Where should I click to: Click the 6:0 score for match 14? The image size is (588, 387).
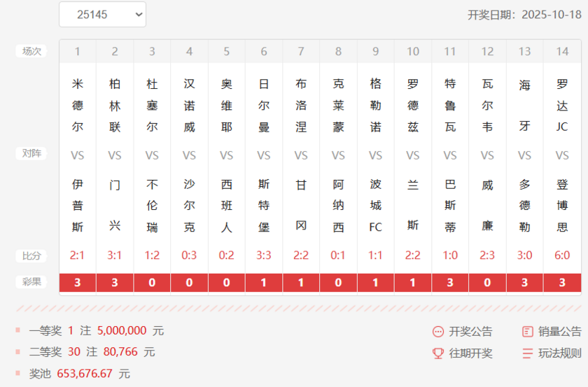click(562, 255)
